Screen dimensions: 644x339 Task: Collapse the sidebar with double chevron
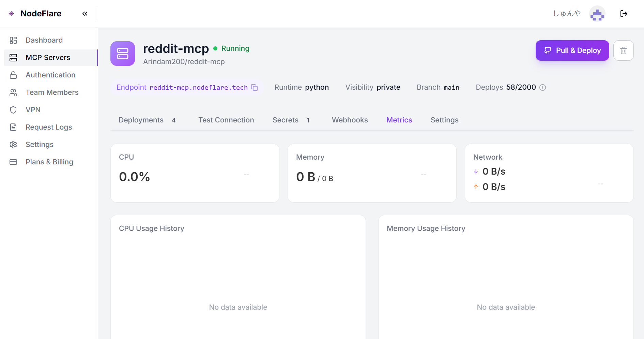(x=85, y=14)
